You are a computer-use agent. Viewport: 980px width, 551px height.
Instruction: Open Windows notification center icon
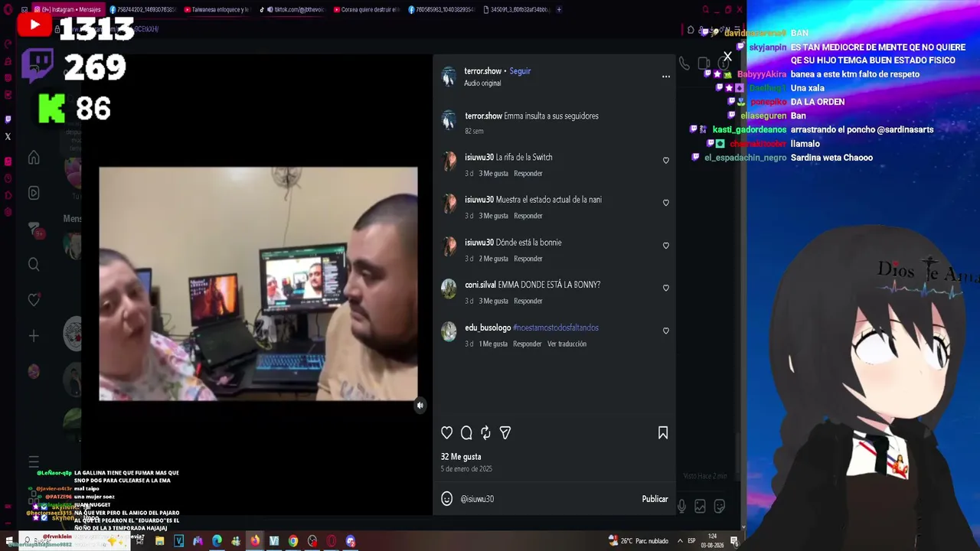click(734, 541)
